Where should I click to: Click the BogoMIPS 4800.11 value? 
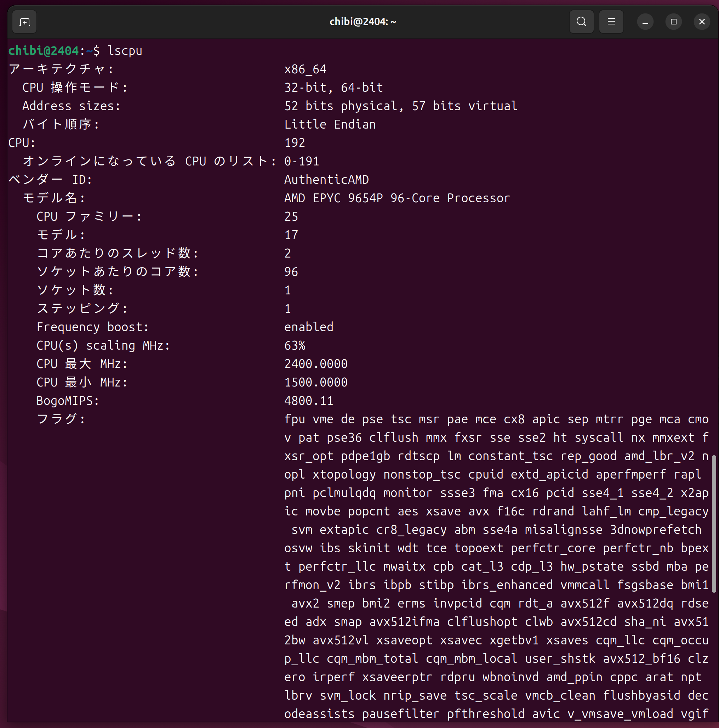(308, 401)
